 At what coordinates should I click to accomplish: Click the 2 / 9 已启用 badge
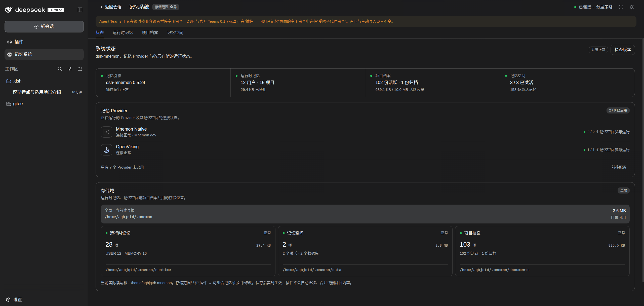tap(618, 110)
